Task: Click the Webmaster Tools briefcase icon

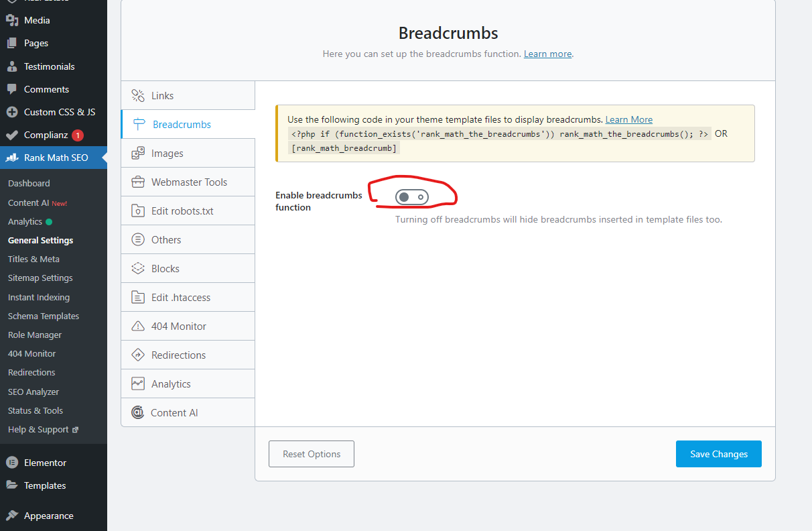Action: click(138, 182)
